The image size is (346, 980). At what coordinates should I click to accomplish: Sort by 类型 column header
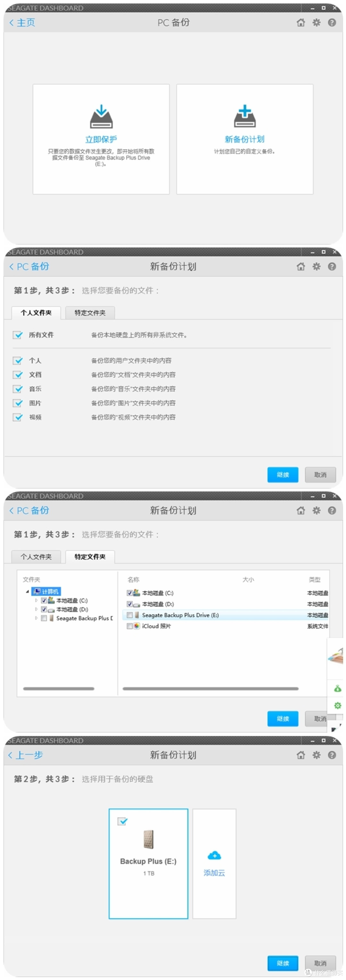pyautogui.click(x=314, y=579)
